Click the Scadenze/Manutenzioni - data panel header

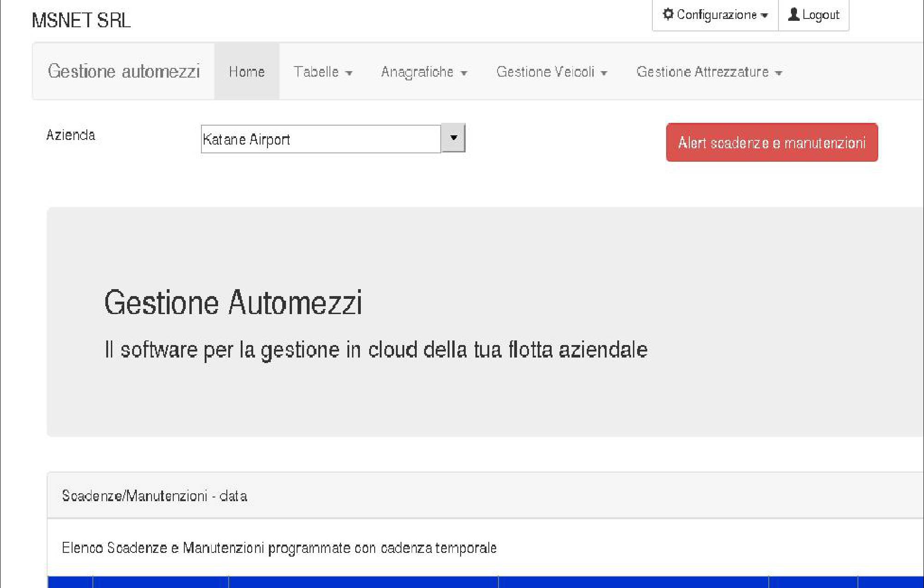click(485, 495)
